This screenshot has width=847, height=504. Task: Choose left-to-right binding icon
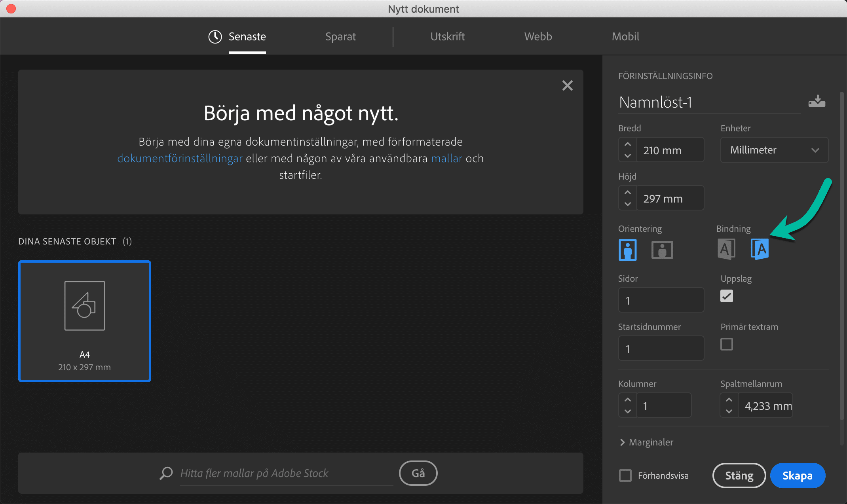coord(726,249)
